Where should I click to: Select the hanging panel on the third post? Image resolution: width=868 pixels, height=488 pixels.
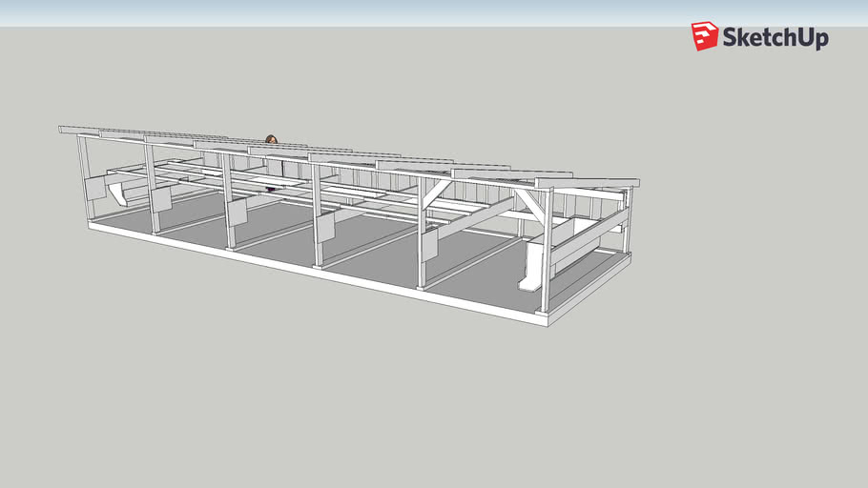237,212
